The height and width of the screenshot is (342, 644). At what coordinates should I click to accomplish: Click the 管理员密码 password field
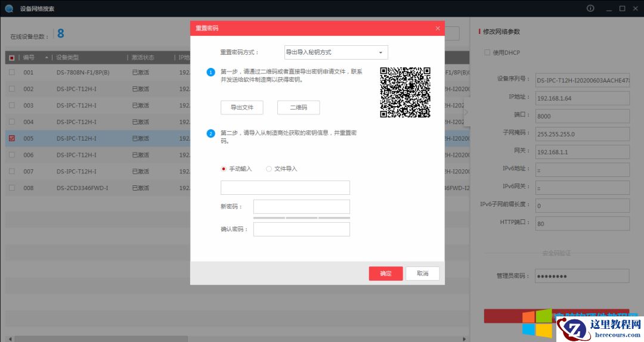582,276
